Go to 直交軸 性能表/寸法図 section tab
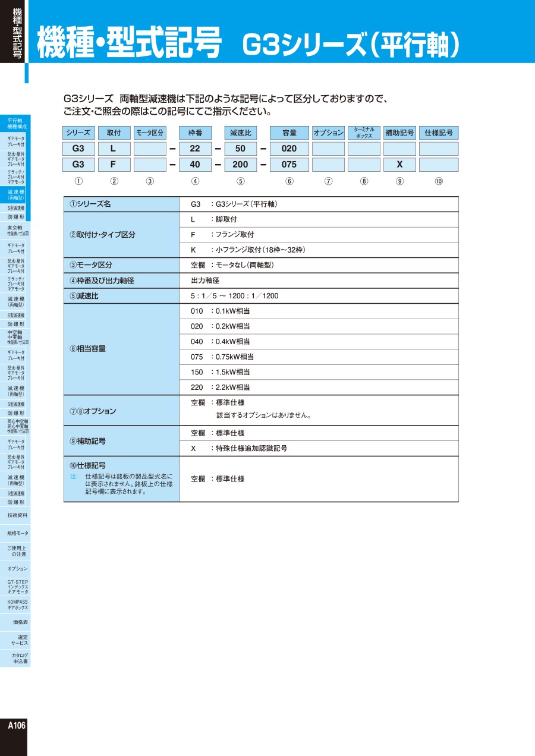The height and width of the screenshot is (756, 535). 15,231
